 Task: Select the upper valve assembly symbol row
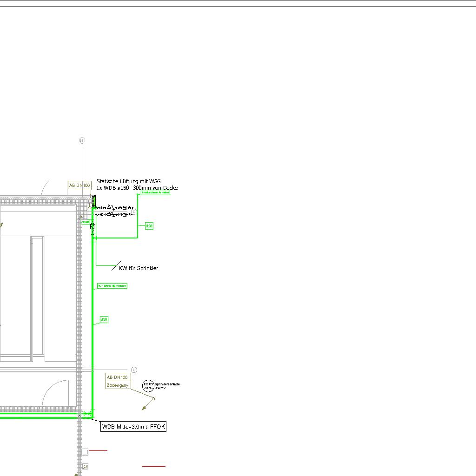114,207
